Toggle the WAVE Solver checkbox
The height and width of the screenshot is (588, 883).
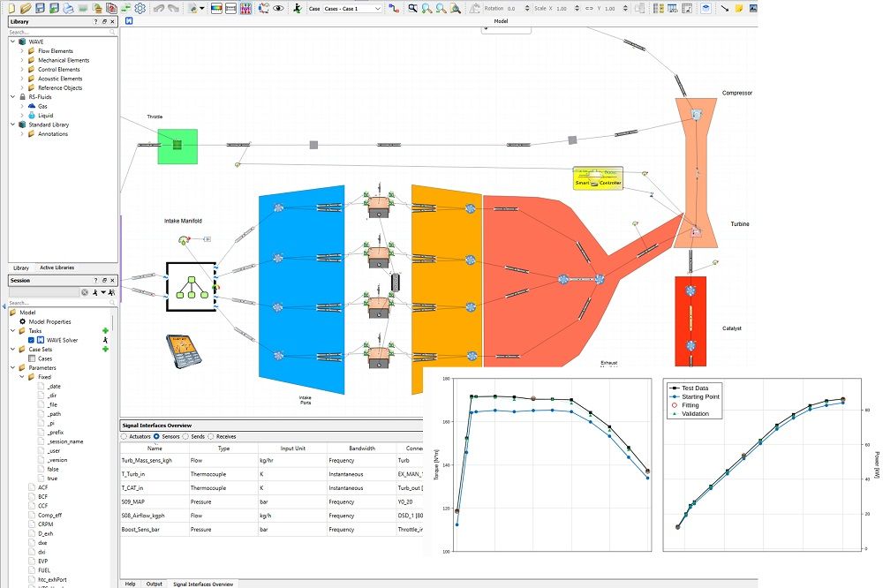[32, 340]
